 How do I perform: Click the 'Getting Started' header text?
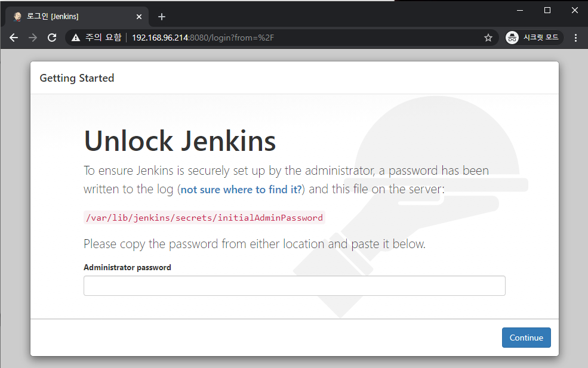pyautogui.click(x=77, y=78)
